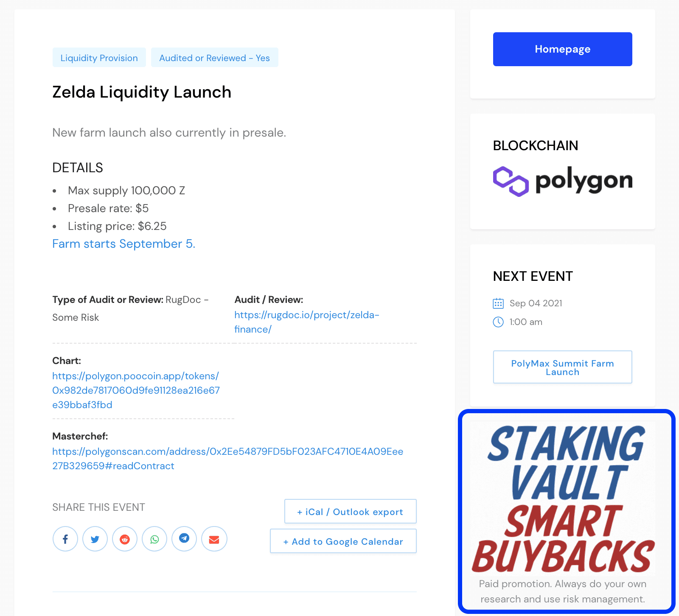The height and width of the screenshot is (616, 679).
Task: Click the Polygon blockchain logo
Action: (x=563, y=181)
